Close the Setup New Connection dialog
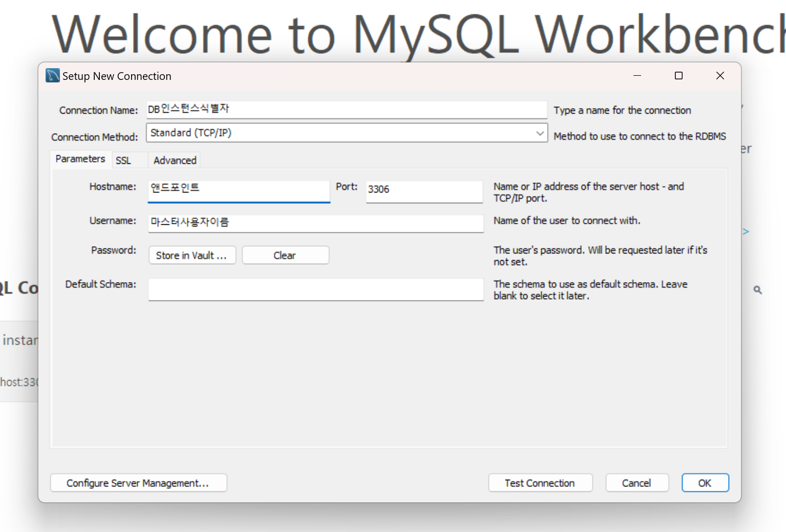The height and width of the screenshot is (532, 786). 720,76
